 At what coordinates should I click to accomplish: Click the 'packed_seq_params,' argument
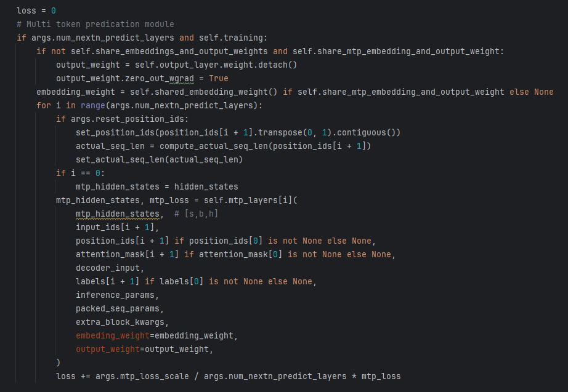pyautogui.click(x=120, y=309)
